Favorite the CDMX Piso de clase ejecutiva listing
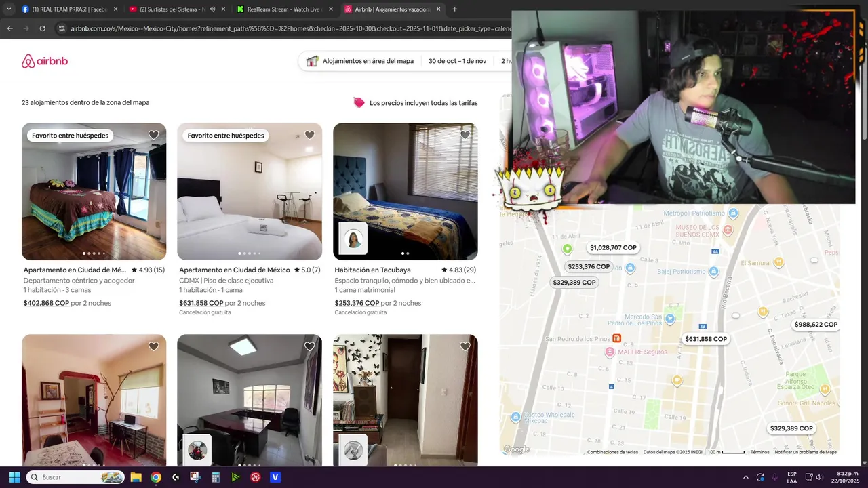This screenshot has height=488, width=868. (309, 135)
